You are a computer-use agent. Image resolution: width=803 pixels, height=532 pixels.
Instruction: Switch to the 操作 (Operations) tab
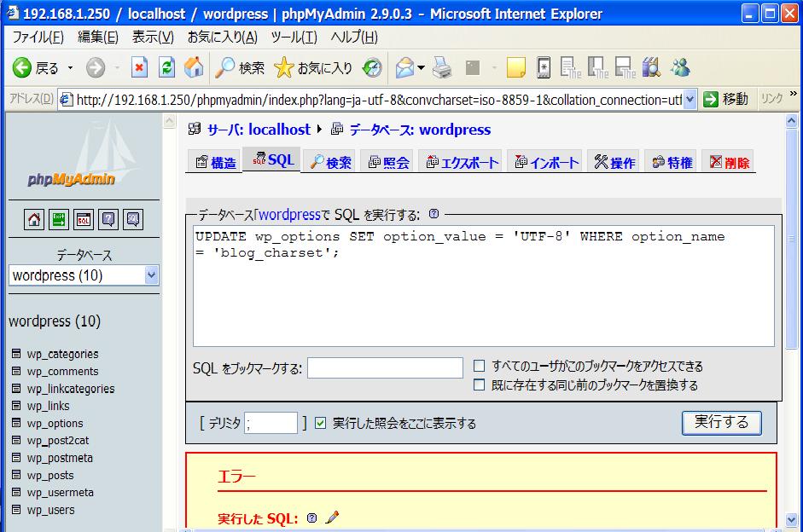[x=614, y=162]
